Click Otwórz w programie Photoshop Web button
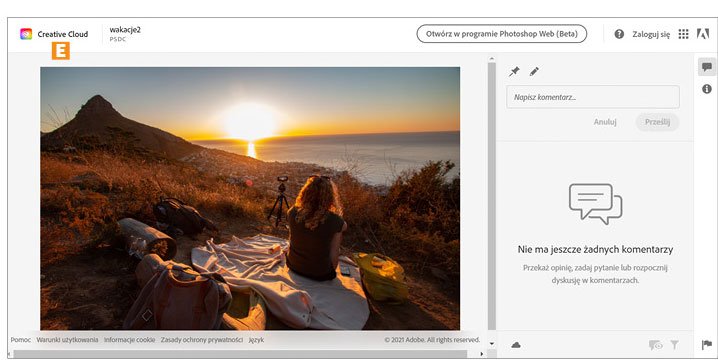 (x=501, y=34)
